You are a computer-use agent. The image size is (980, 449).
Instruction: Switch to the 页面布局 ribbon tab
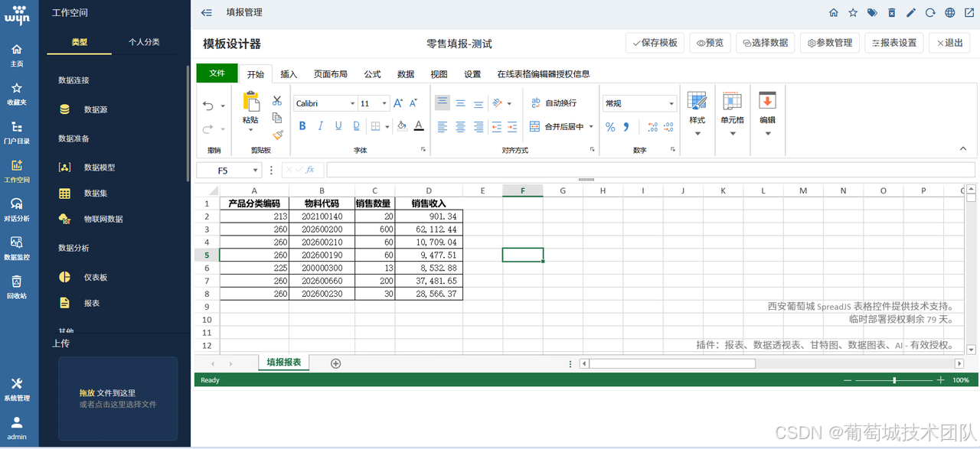331,74
